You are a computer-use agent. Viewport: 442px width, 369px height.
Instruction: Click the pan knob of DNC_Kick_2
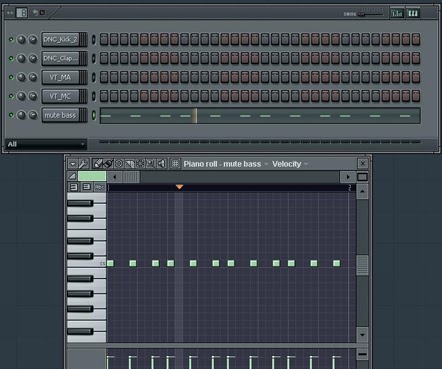tap(21, 40)
